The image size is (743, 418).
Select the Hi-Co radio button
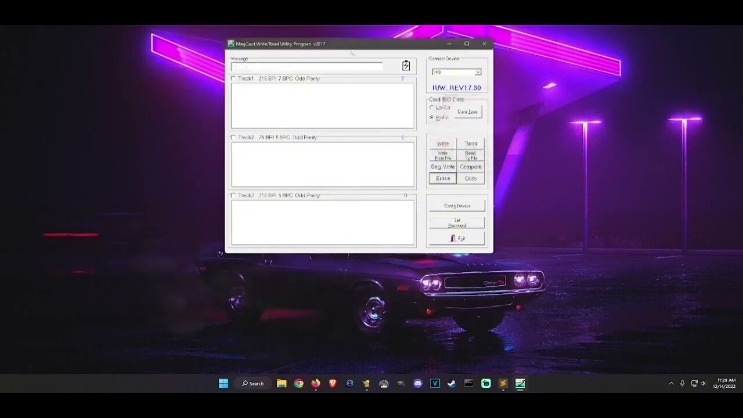click(x=432, y=117)
